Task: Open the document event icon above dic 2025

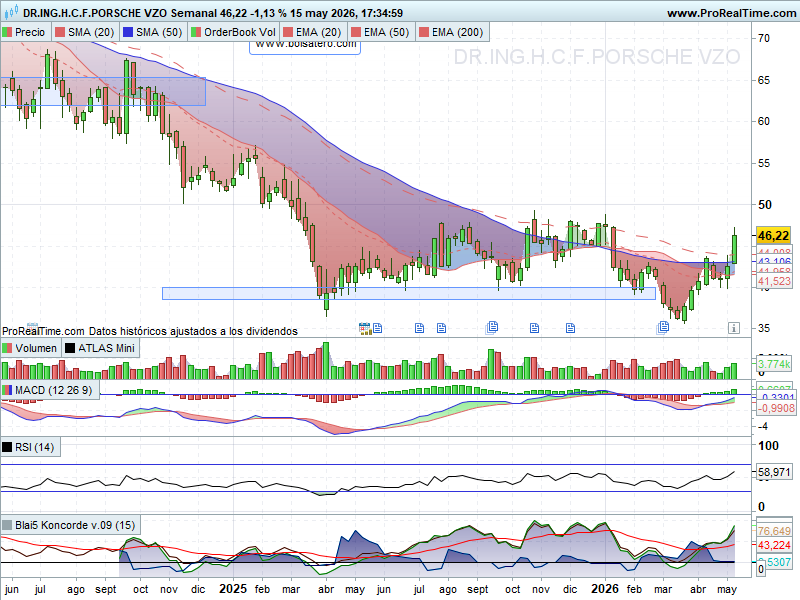Action: [570, 328]
